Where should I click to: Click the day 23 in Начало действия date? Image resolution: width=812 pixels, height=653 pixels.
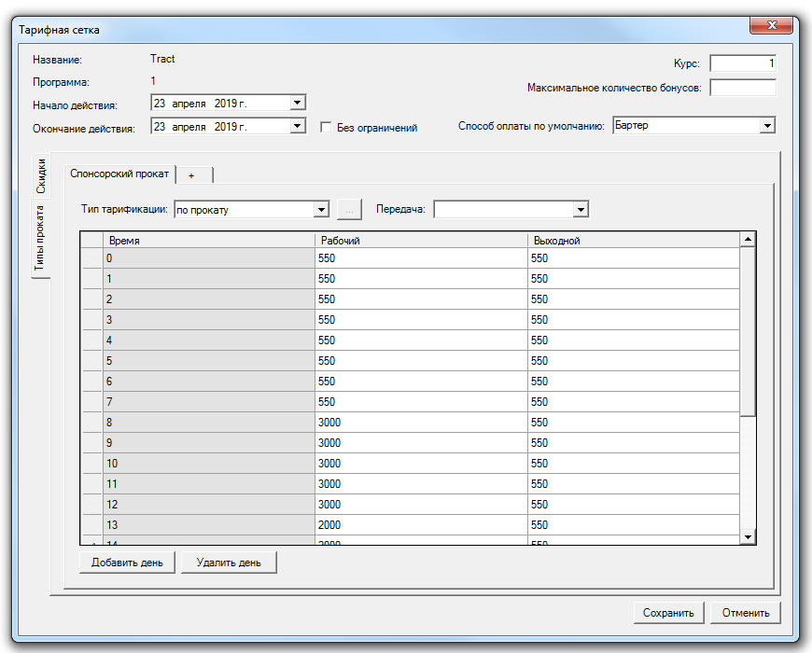[x=160, y=104]
